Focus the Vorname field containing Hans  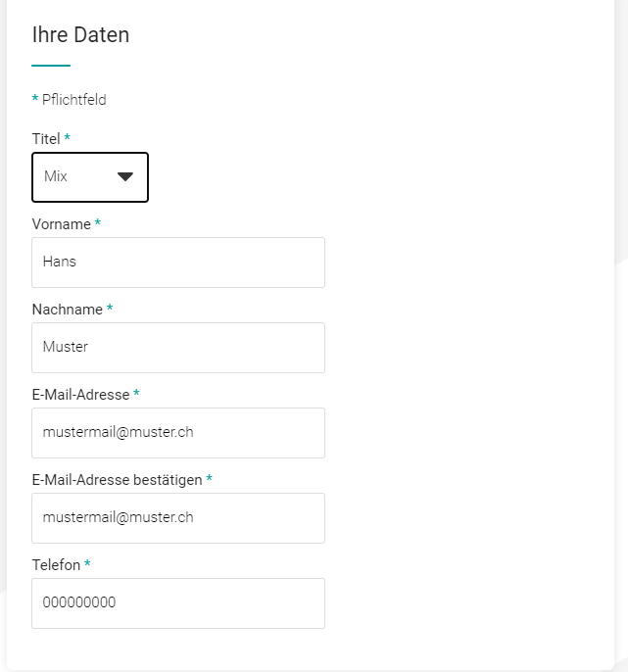tap(178, 263)
